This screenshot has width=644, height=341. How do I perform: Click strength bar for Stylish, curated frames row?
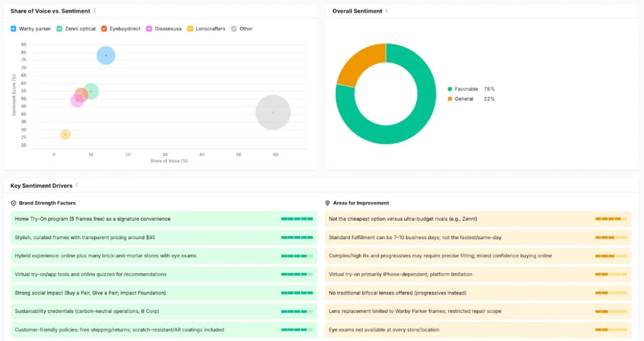coord(297,237)
